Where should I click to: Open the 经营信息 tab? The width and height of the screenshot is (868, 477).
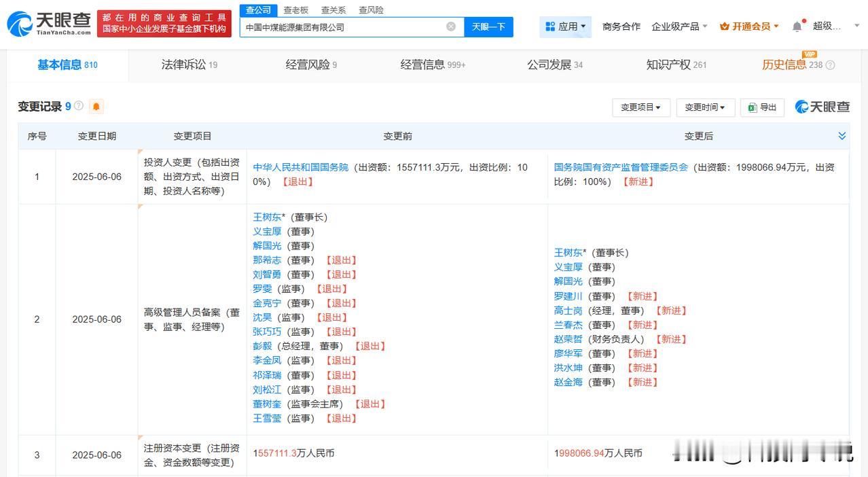coord(433,65)
